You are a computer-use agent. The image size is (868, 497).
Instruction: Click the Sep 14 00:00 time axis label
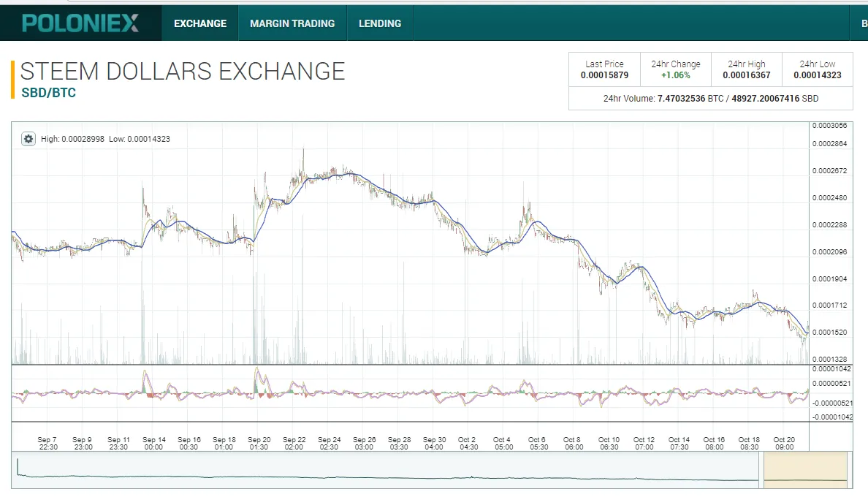point(154,444)
